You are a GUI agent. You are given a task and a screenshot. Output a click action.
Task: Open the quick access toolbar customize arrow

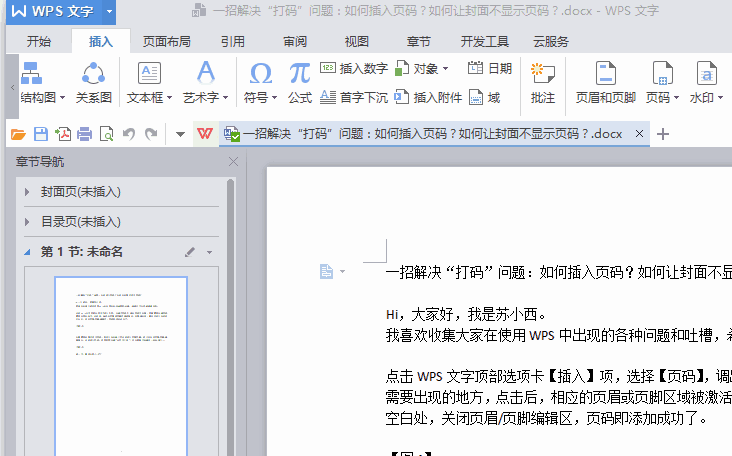[180, 134]
